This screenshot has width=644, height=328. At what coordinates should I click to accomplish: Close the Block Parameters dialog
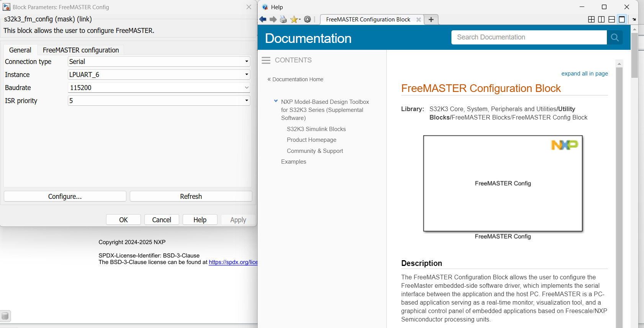click(x=249, y=7)
